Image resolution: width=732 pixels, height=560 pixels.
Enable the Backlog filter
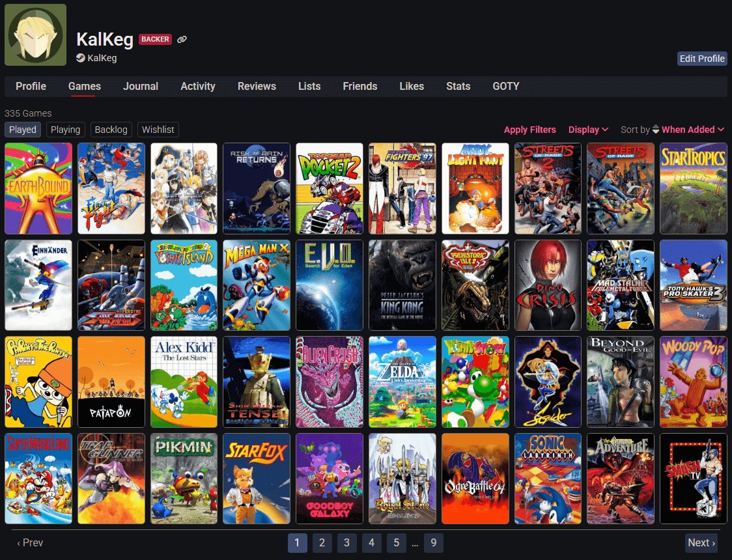[x=111, y=129]
